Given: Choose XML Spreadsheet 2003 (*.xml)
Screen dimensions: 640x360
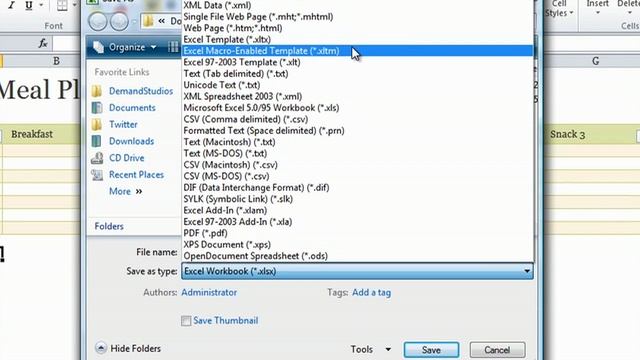Looking at the screenshot, I should pos(357,97).
